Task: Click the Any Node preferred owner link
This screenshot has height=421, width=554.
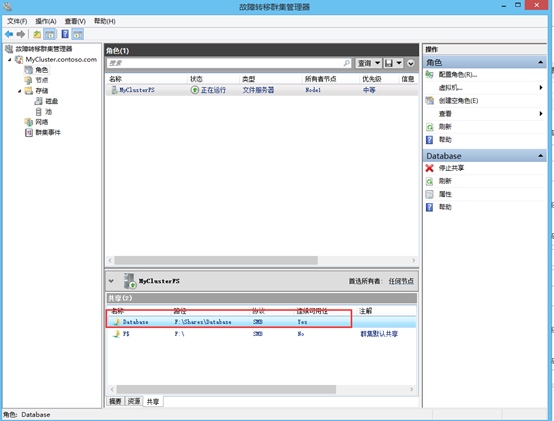Action: pyautogui.click(x=401, y=281)
